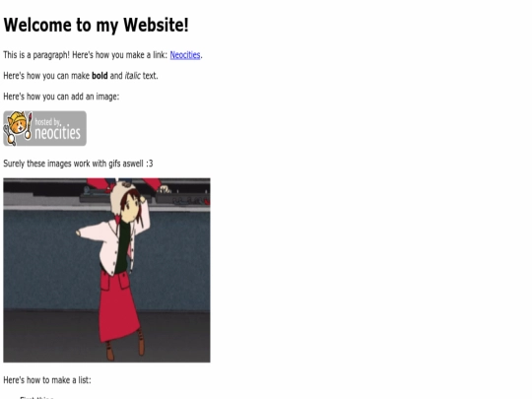Click the 'Here's how to make a list:' text
This screenshot has width=532, height=399.
(47, 380)
